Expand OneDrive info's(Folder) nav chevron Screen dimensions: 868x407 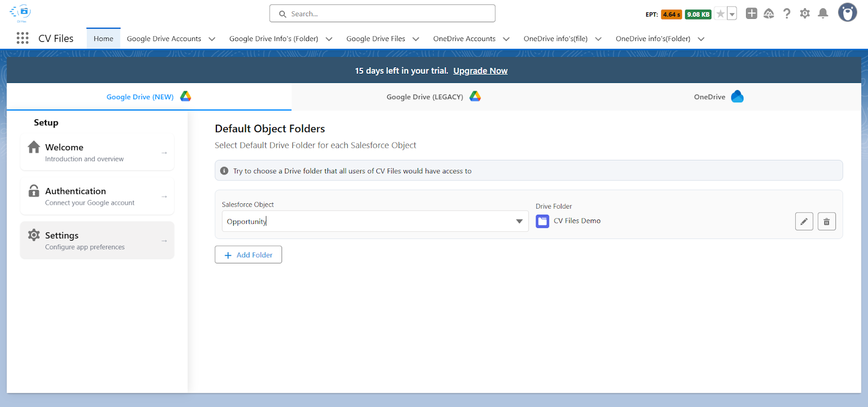701,39
